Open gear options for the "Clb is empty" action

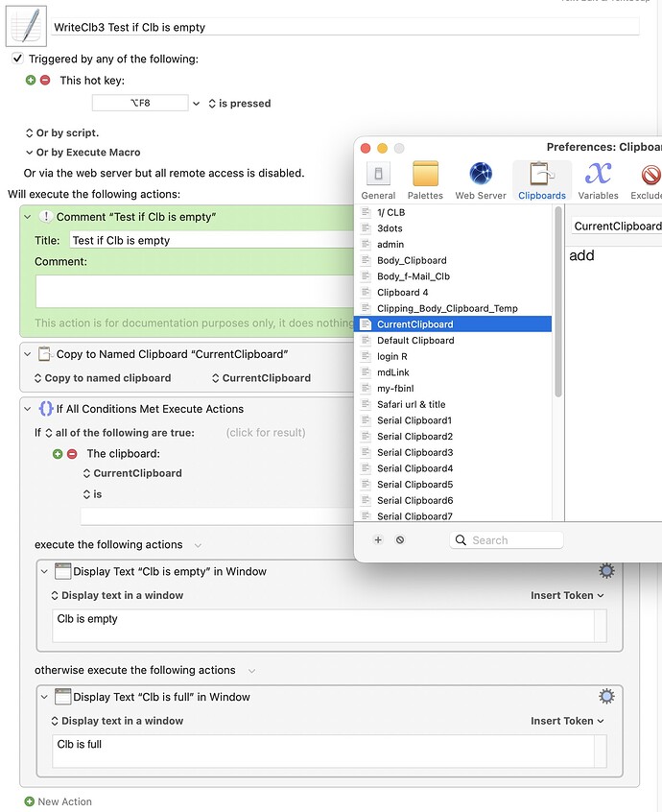pyautogui.click(x=606, y=570)
